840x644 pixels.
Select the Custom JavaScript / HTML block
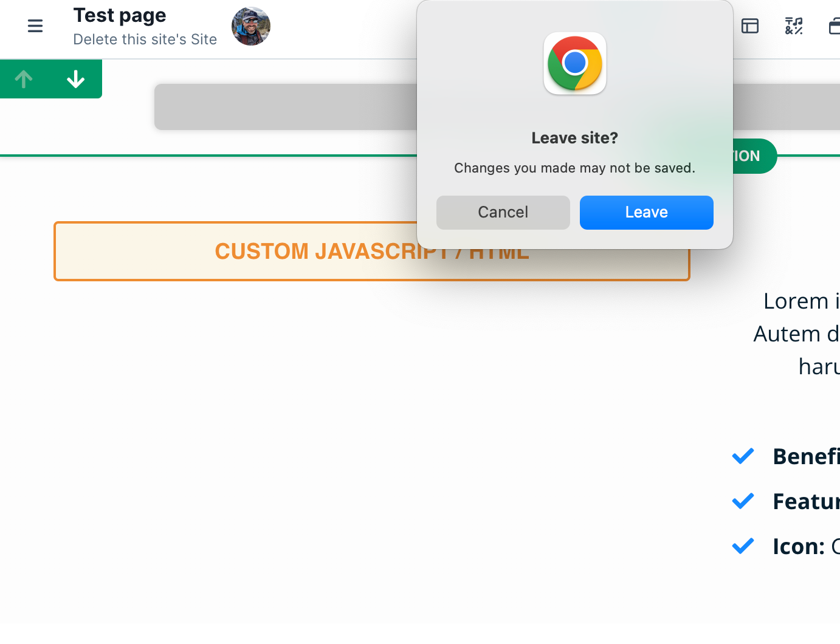click(x=372, y=252)
